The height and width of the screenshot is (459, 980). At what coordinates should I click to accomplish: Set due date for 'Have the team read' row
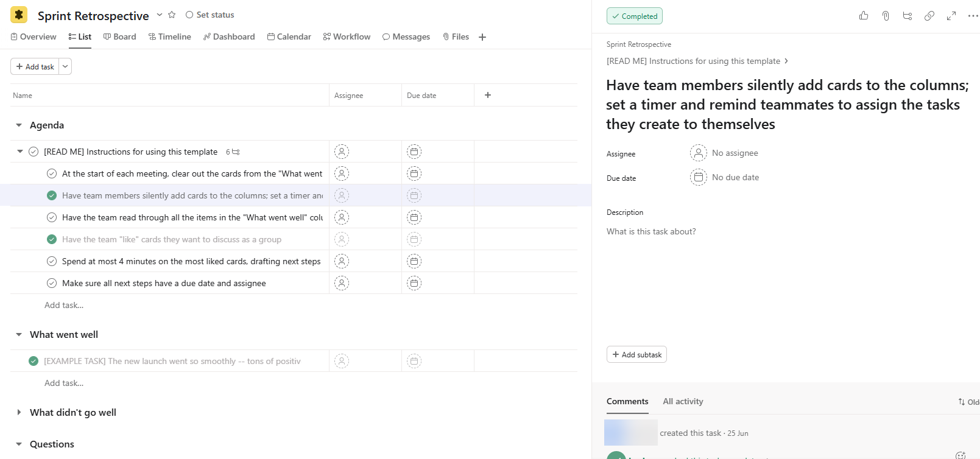coord(414,217)
